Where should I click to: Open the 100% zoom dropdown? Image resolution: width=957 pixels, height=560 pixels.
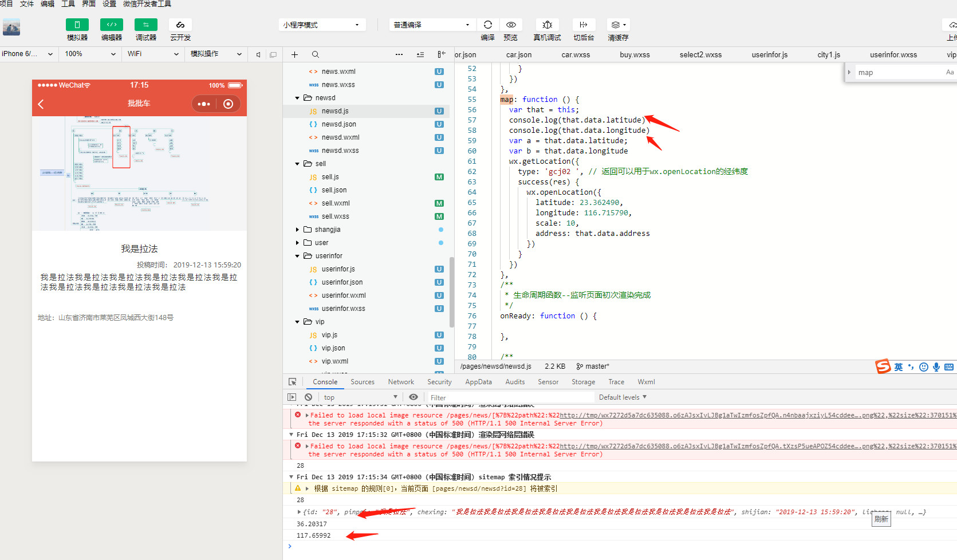click(90, 54)
